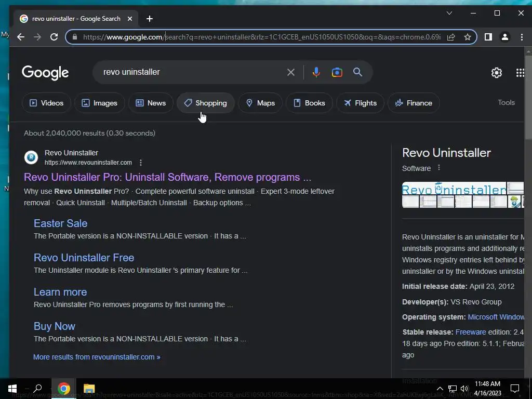Switch to Videos results

[x=46, y=103]
